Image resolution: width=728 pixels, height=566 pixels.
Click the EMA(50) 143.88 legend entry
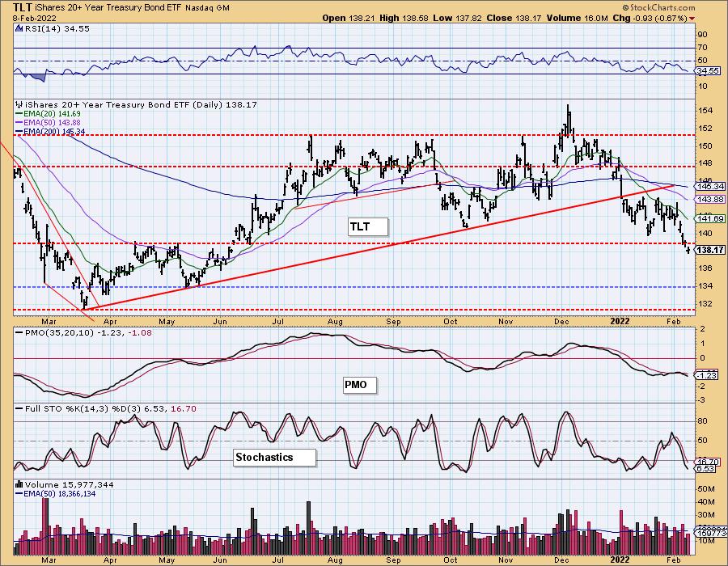[x=48, y=122]
